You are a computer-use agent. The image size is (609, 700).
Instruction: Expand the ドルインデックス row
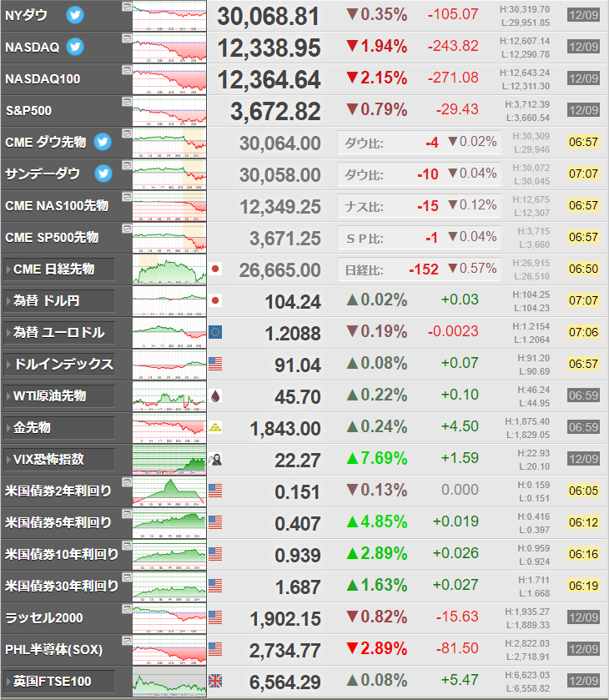[x=59, y=365]
